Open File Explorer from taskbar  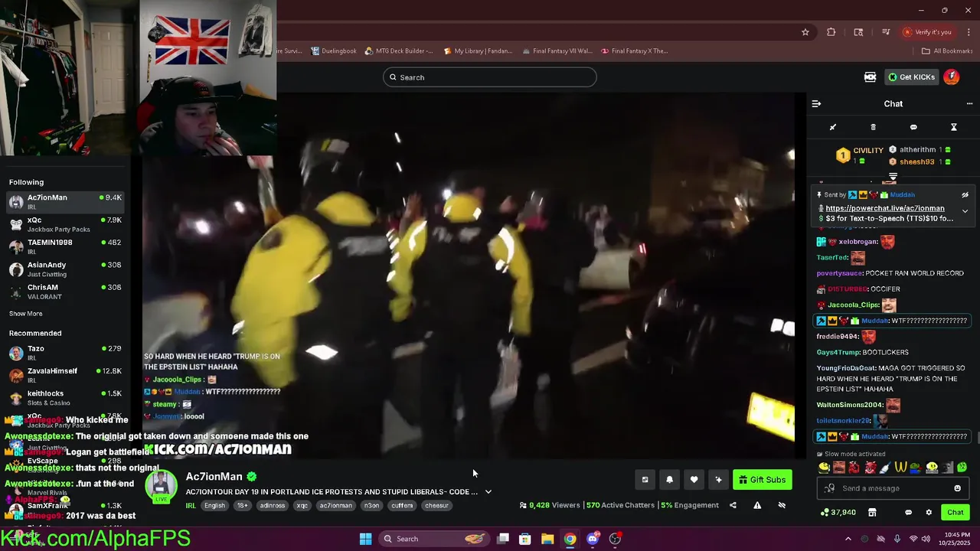pyautogui.click(x=547, y=539)
